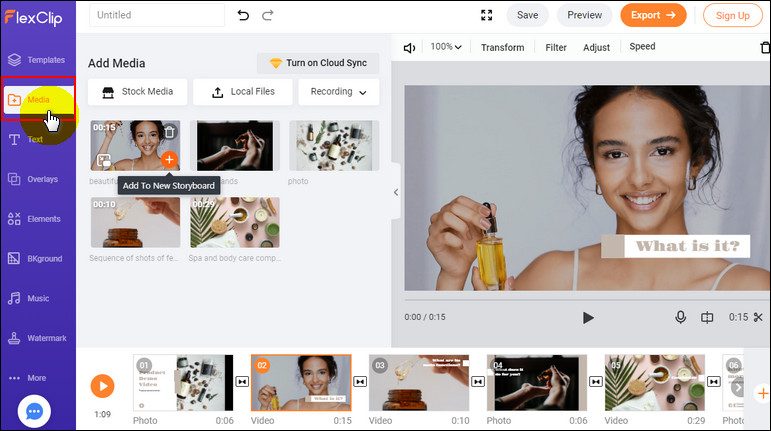This screenshot has height=431, width=771.
Task: Select the Media sidebar tab
Action: click(38, 99)
